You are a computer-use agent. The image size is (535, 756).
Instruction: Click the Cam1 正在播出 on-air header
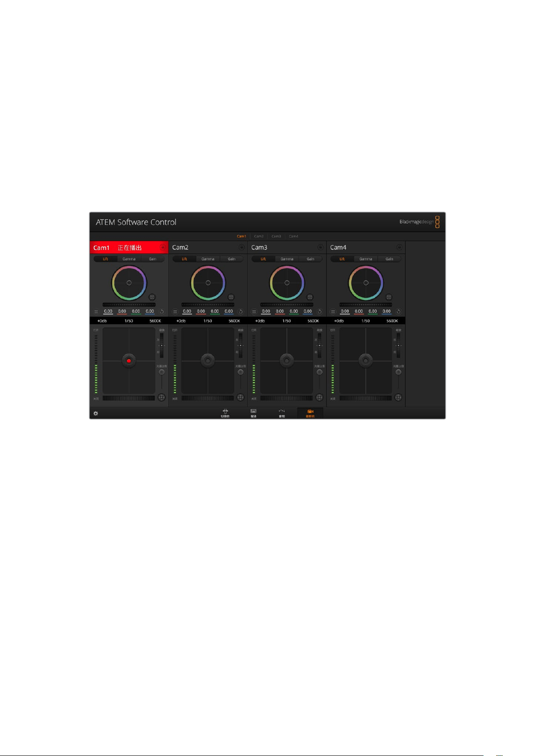129,247
